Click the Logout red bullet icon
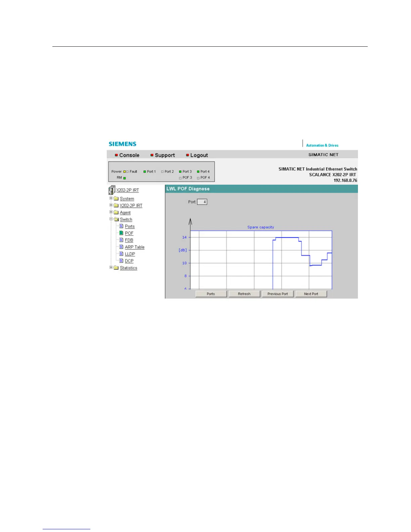This screenshot has height=532, width=411. (x=187, y=155)
